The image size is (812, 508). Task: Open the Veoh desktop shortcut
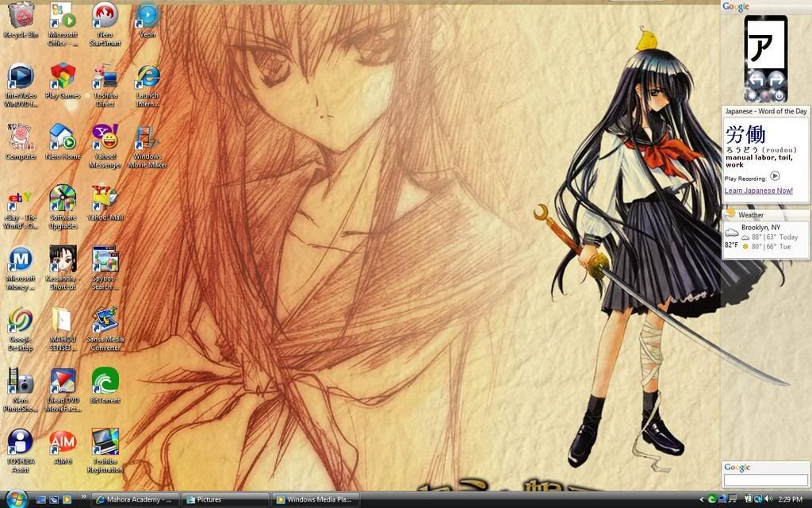pyautogui.click(x=147, y=16)
